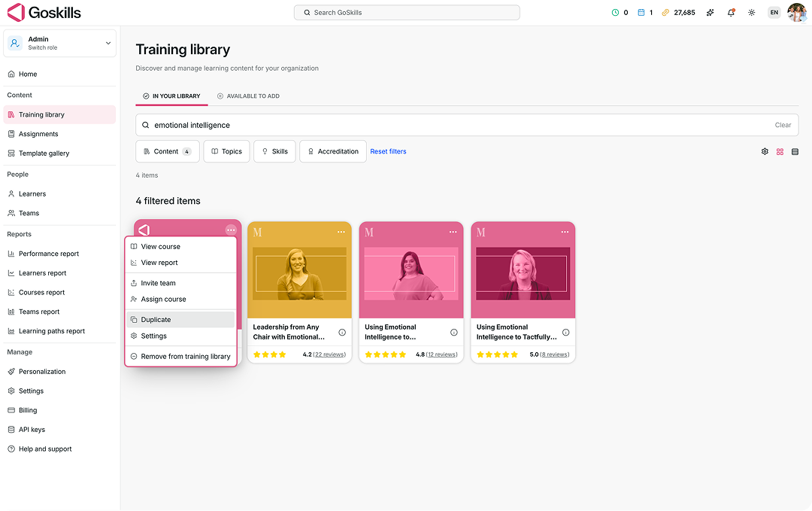The image size is (812, 511).
Task: Open Assignments in sidebar
Action: pos(59,134)
